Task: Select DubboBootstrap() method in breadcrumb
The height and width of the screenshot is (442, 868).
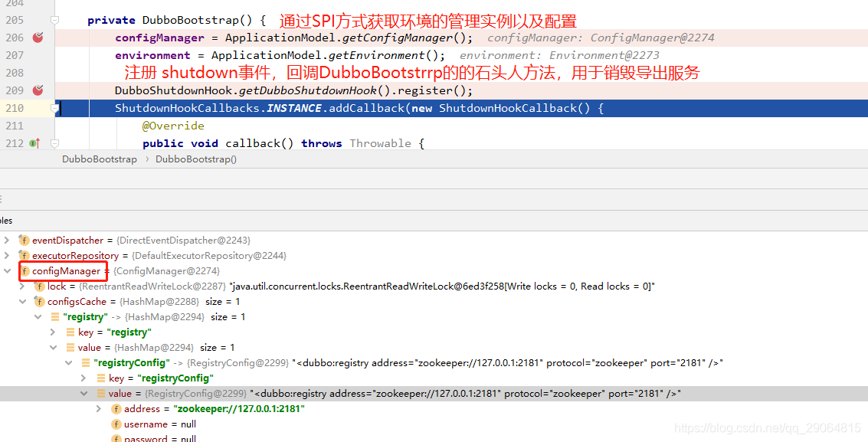Action: click(x=196, y=159)
